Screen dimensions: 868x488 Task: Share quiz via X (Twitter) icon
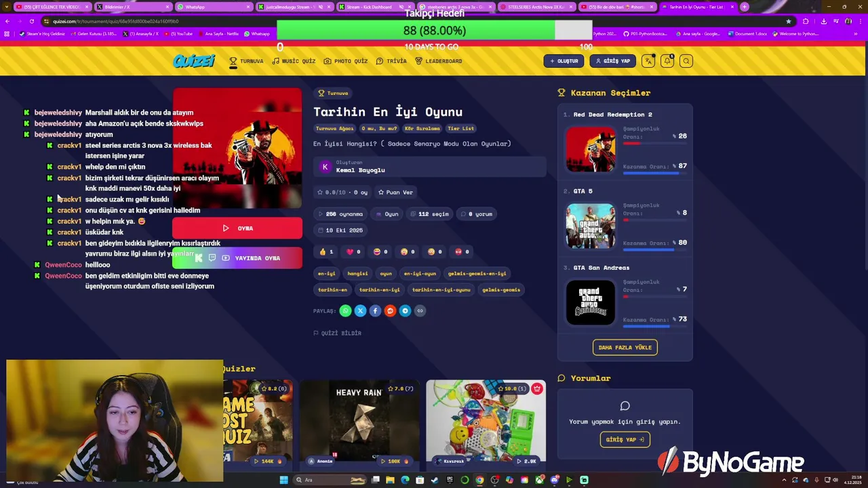pos(360,310)
